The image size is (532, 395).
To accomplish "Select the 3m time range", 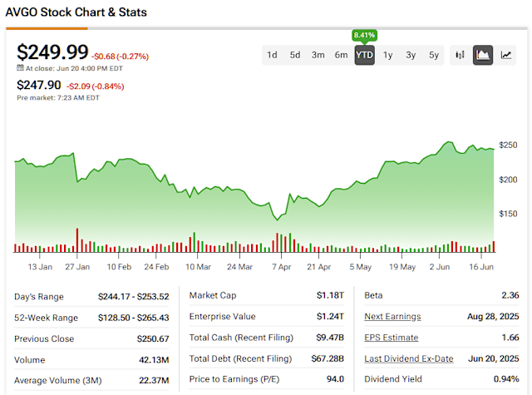I will point(318,55).
